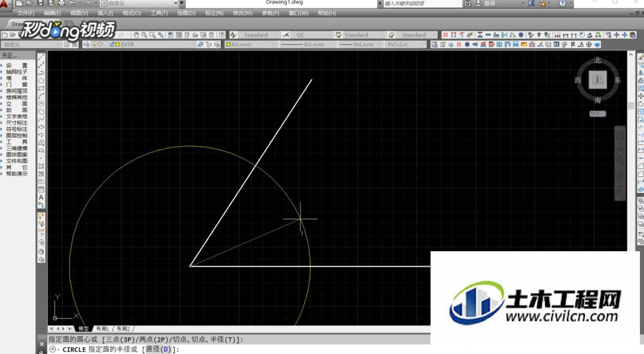Viewport: 644px width, 354px height.
Task: Click the 东 direction on the compass
Action: click(617, 80)
